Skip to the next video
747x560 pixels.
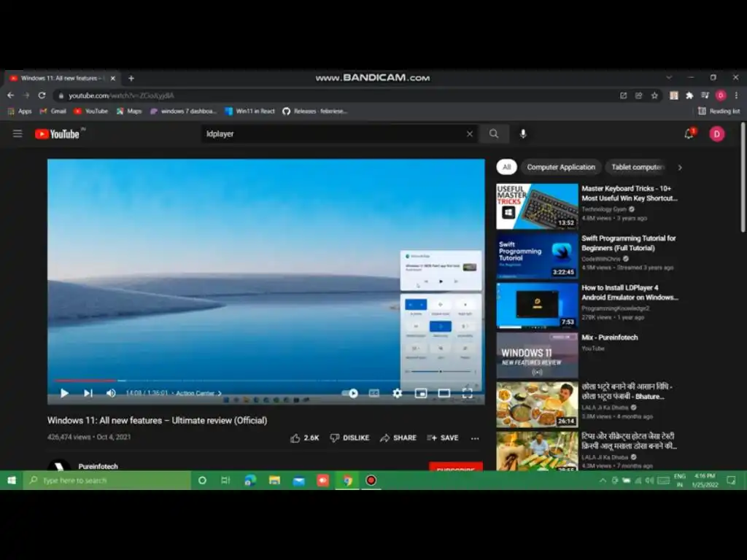click(88, 393)
